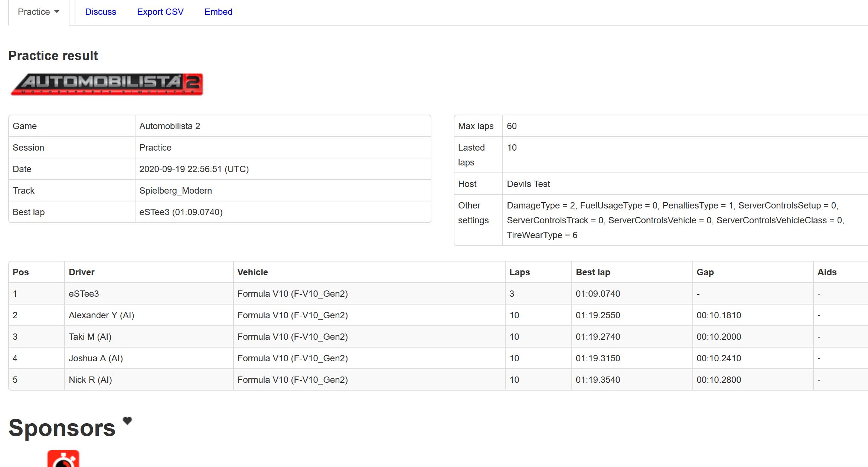Viewport: 868px width, 467px height.
Task: Open the Embed link
Action: (218, 12)
